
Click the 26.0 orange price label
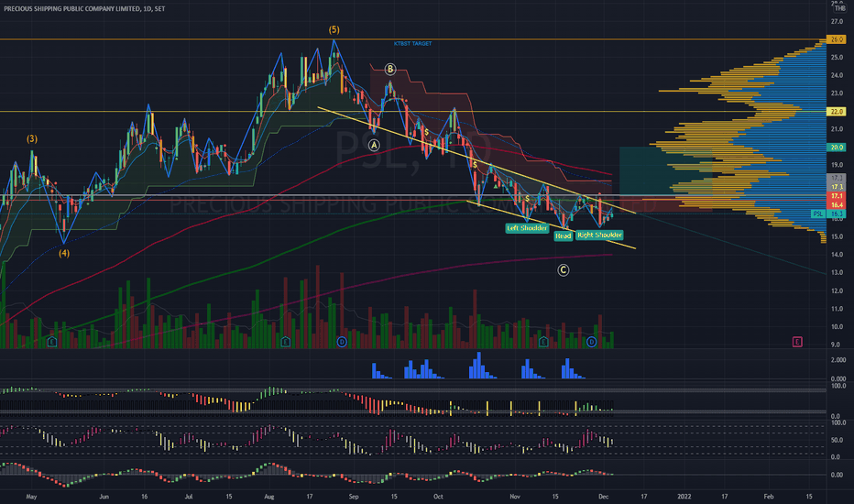coord(837,39)
